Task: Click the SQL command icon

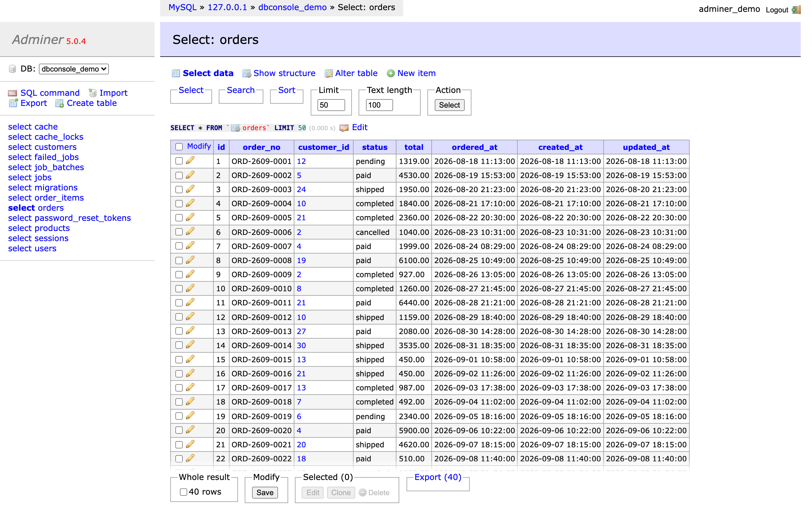Action: (12, 93)
